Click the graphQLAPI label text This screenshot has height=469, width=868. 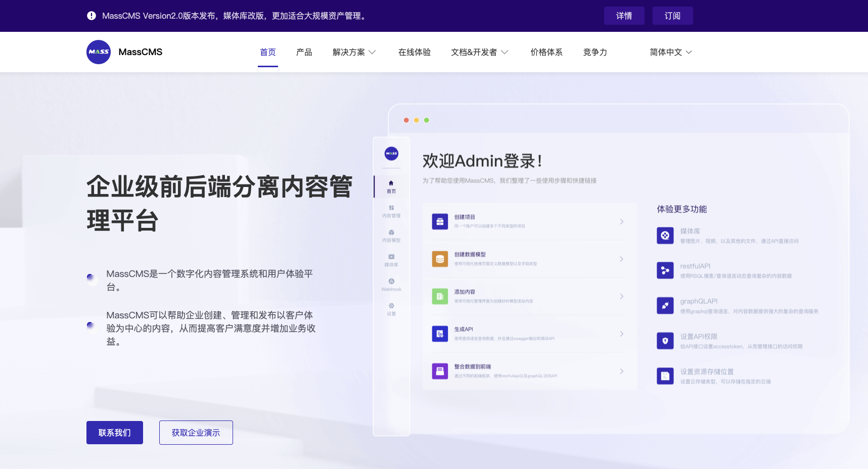[x=699, y=301]
